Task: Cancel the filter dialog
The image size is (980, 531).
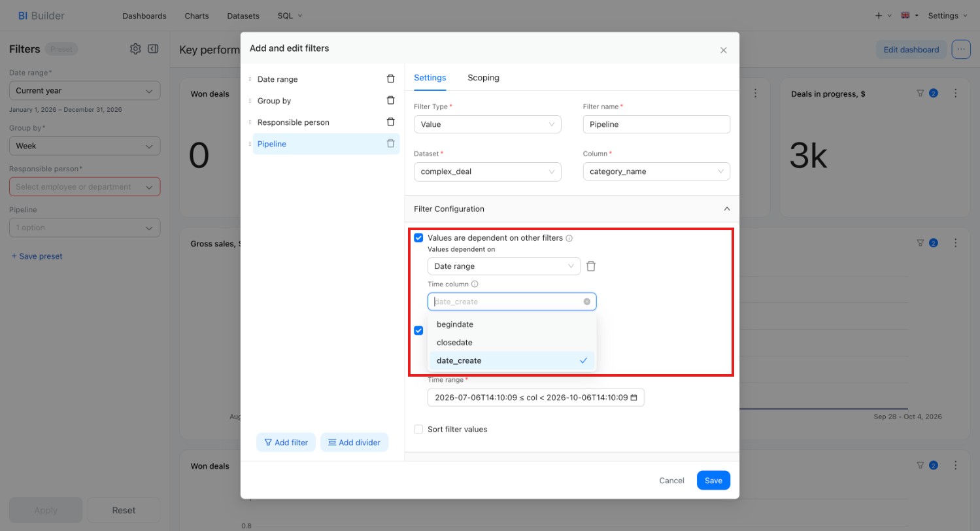Action: coord(671,481)
